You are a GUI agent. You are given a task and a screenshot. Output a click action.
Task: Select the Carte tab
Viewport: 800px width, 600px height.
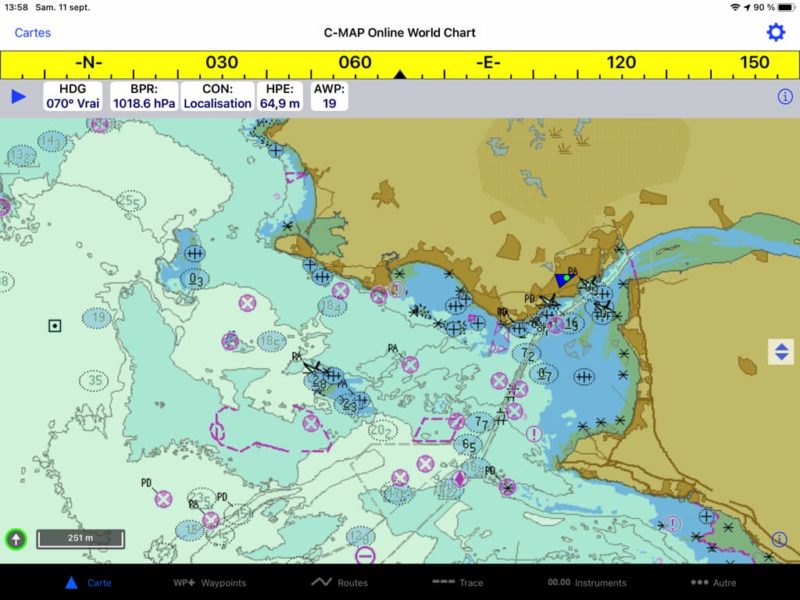click(88, 582)
